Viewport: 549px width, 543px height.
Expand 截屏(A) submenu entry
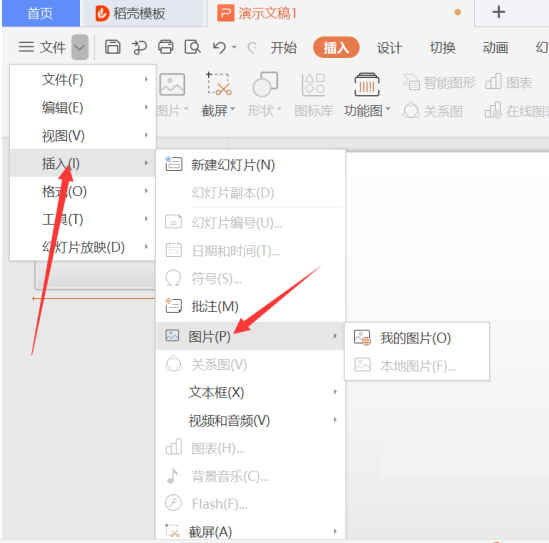pyautogui.click(x=251, y=531)
